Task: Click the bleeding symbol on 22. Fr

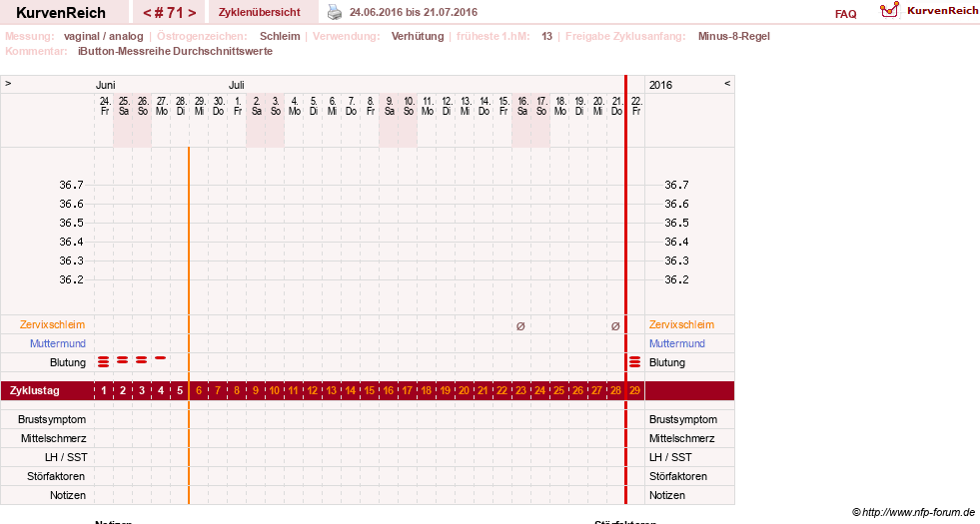Action: click(635, 361)
